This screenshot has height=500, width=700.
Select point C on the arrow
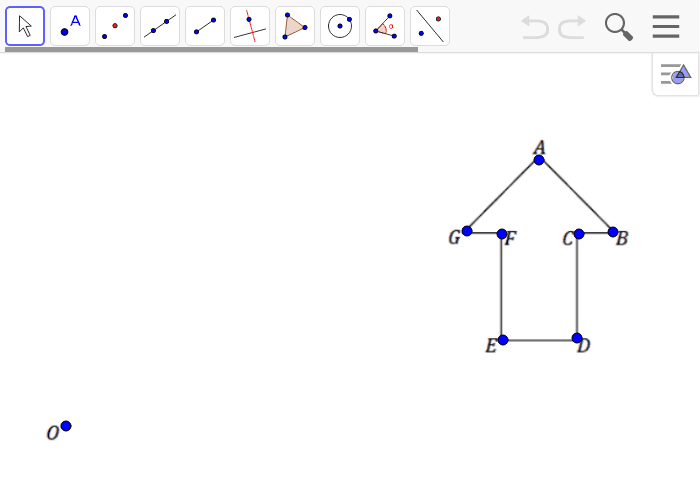click(x=579, y=233)
